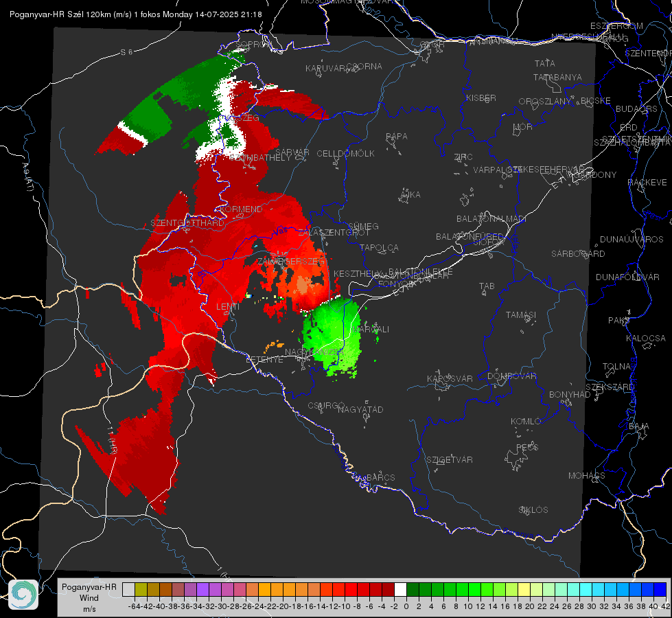
Task: Select the TATABANYA city label
Action: coord(557,77)
